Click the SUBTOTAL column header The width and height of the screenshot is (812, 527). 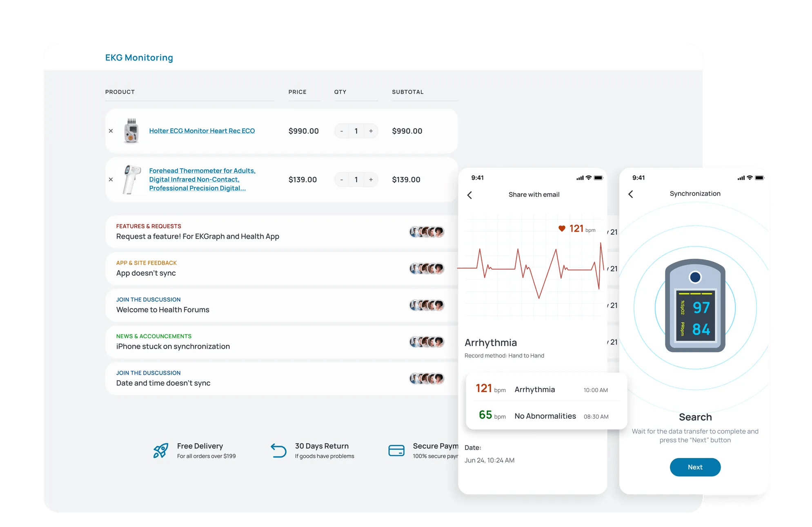(407, 92)
